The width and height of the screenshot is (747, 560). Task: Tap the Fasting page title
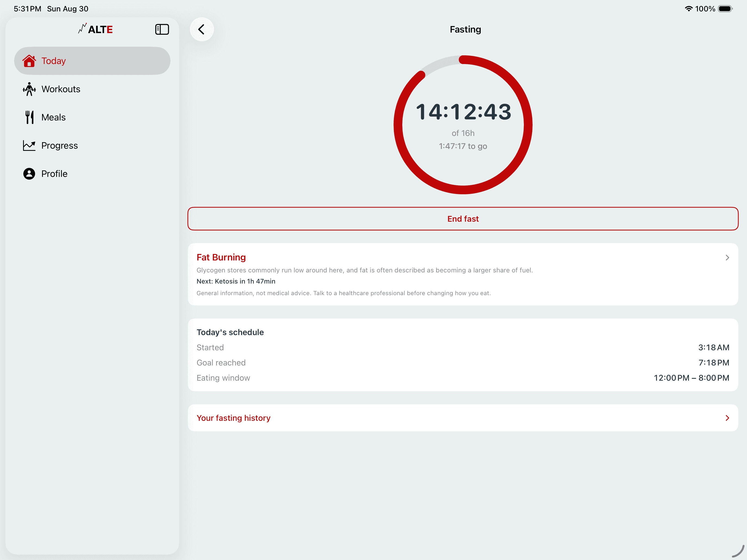[x=465, y=29]
